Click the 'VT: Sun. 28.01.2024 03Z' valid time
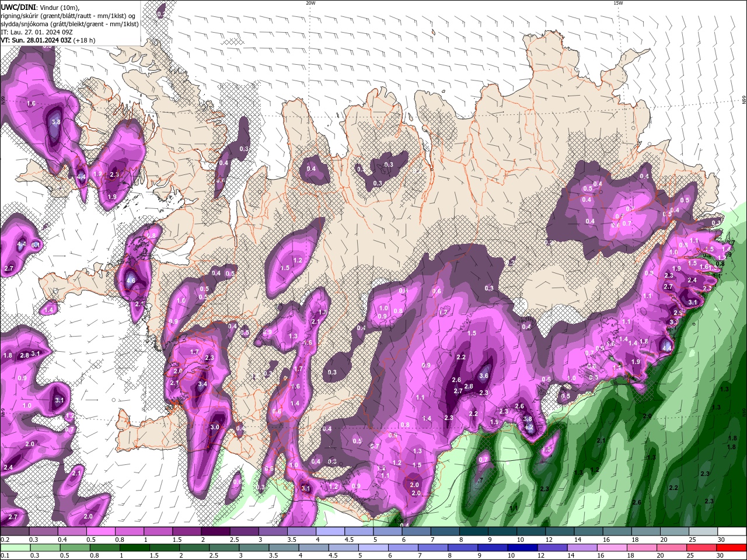 36,40
